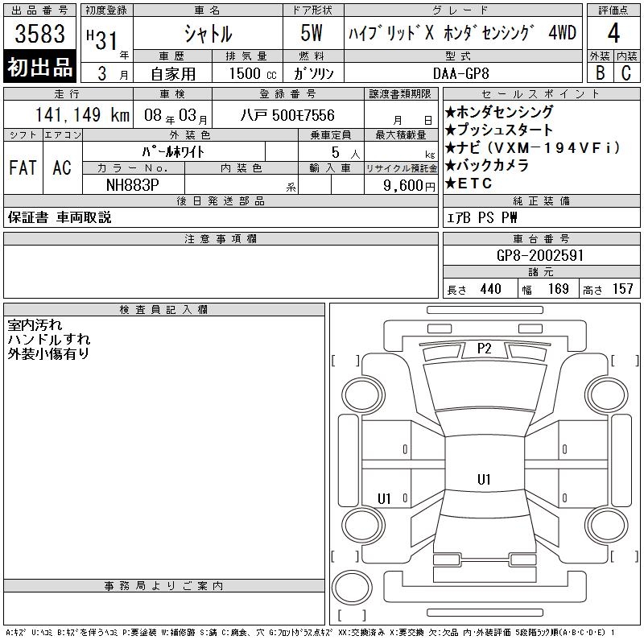Select the interior grade C cell
Screen dimensions: 644x644
tap(626, 72)
